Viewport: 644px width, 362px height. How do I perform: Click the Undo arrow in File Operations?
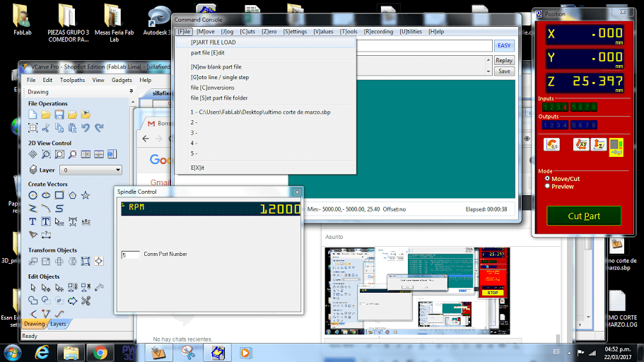tap(86, 128)
